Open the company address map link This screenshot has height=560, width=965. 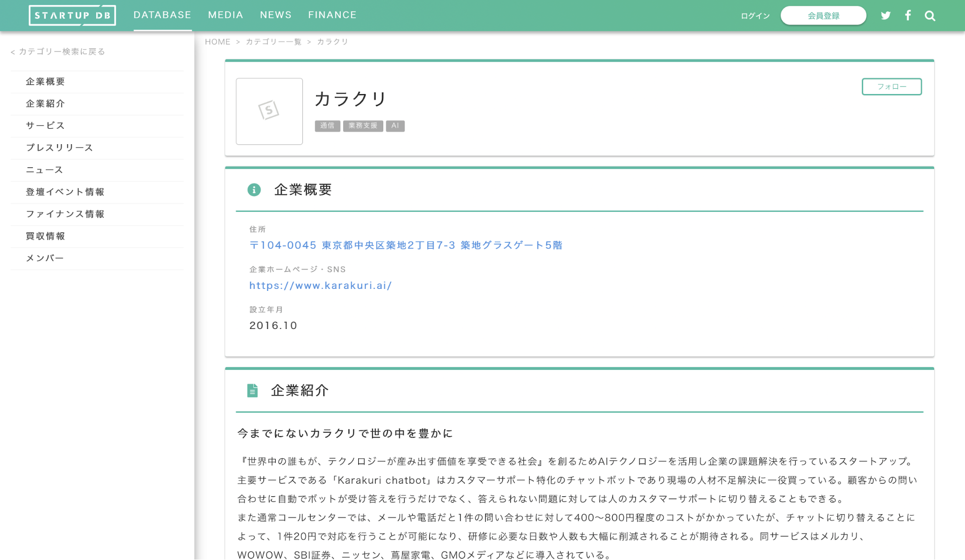coord(406,245)
